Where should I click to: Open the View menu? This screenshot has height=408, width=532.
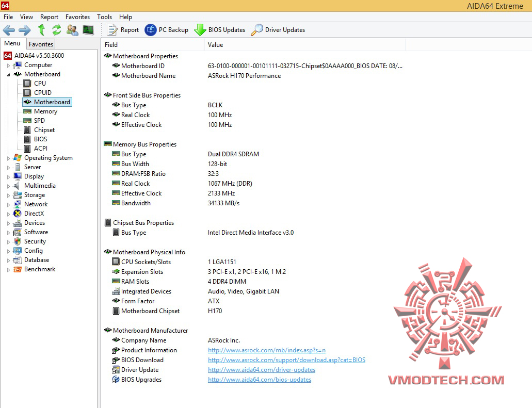(26, 17)
